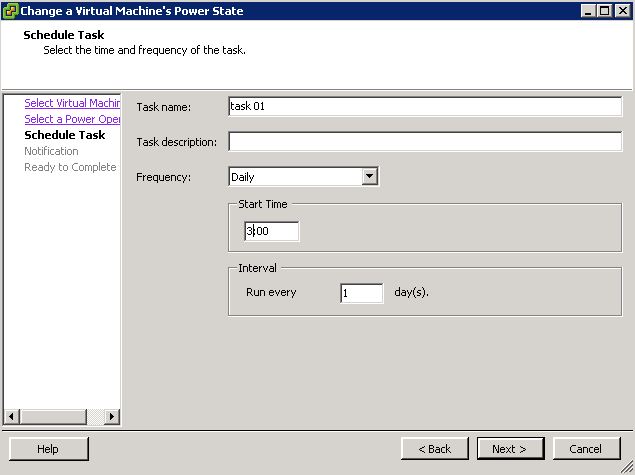Viewport: 635px width, 475px height.
Task: Select the Schedule Task step in sidebar
Action: [65, 135]
